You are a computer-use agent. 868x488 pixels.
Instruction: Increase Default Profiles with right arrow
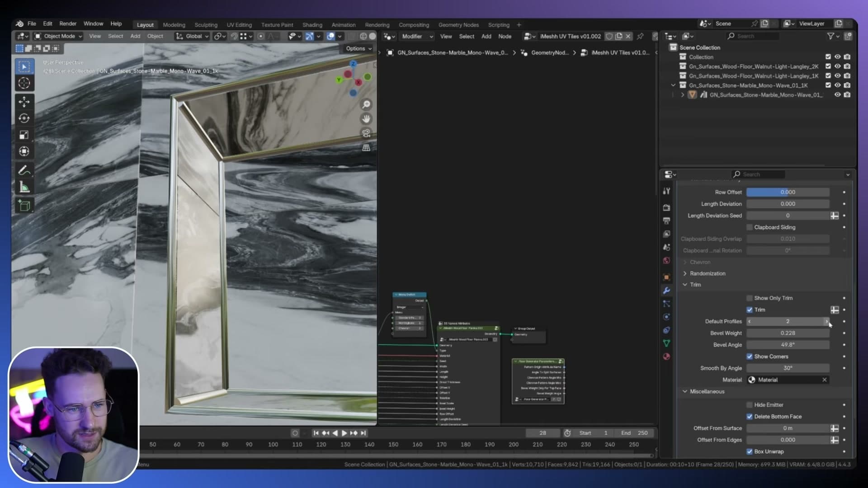(x=826, y=321)
